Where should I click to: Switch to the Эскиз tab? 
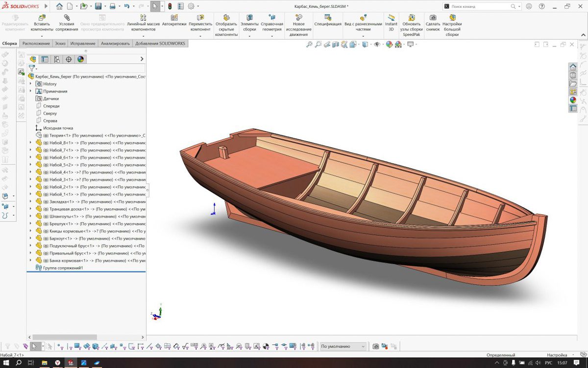pyautogui.click(x=60, y=44)
